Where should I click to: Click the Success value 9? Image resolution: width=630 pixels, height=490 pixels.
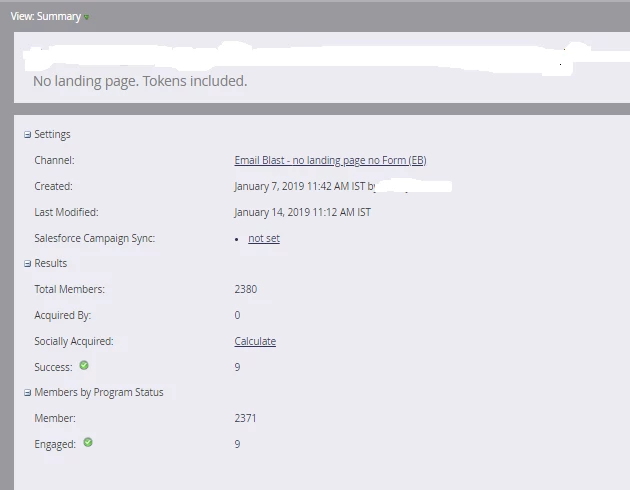237,367
